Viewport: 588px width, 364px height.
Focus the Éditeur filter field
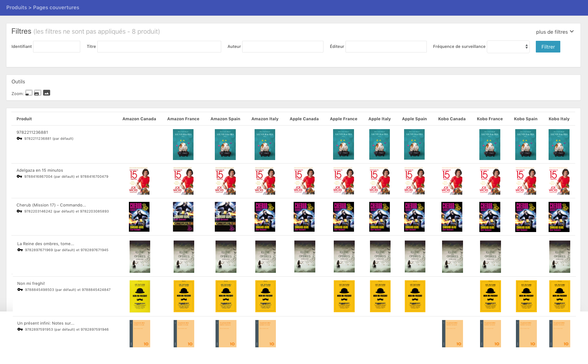click(386, 46)
